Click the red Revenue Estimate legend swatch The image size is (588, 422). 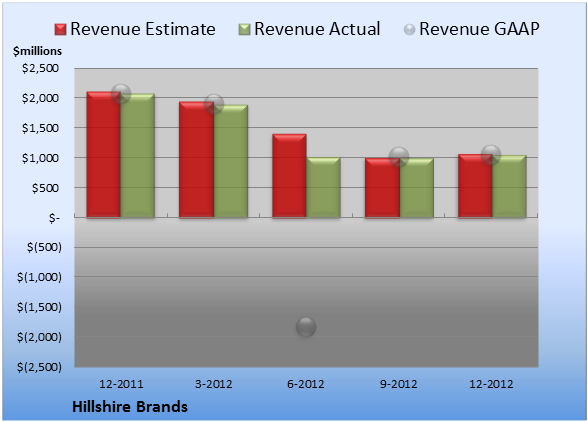tap(60, 30)
